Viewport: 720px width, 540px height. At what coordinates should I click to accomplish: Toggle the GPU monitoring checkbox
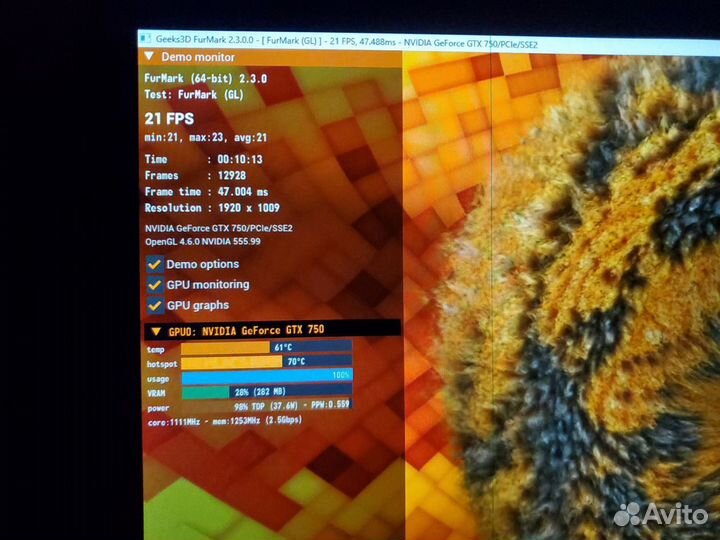(x=155, y=285)
